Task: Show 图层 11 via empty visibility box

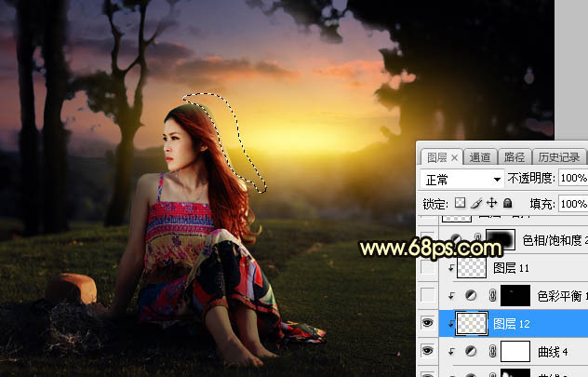Action: (427, 267)
